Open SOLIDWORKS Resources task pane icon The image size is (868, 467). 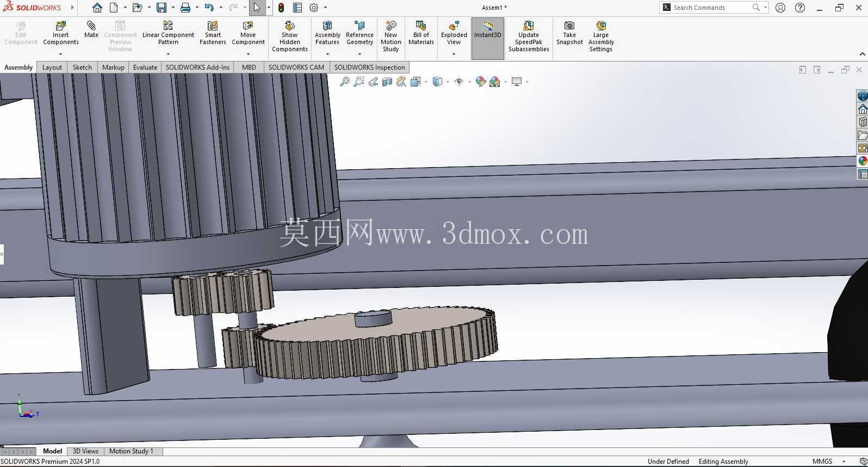[x=863, y=109]
